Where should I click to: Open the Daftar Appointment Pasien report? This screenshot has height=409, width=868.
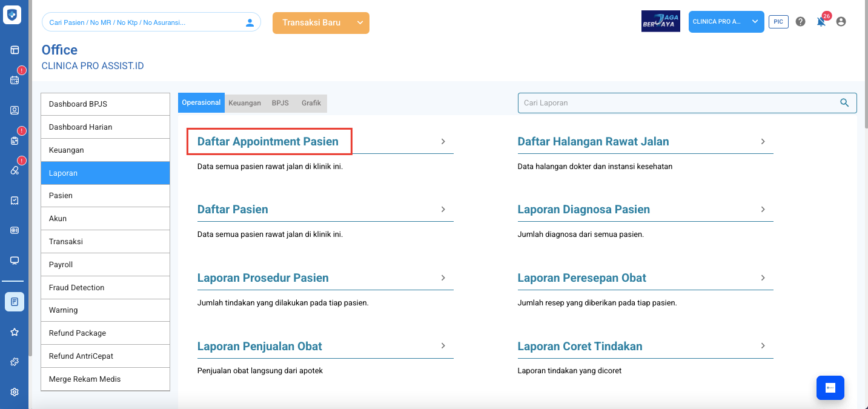[x=268, y=142]
